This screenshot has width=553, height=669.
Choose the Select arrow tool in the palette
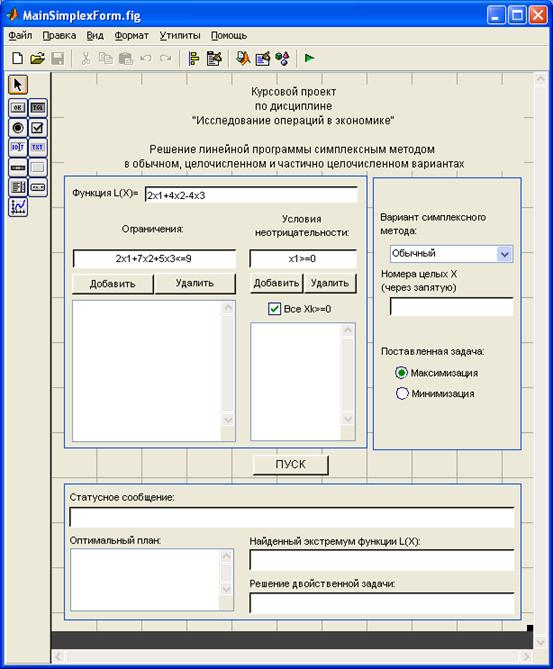(x=17, y=84)
